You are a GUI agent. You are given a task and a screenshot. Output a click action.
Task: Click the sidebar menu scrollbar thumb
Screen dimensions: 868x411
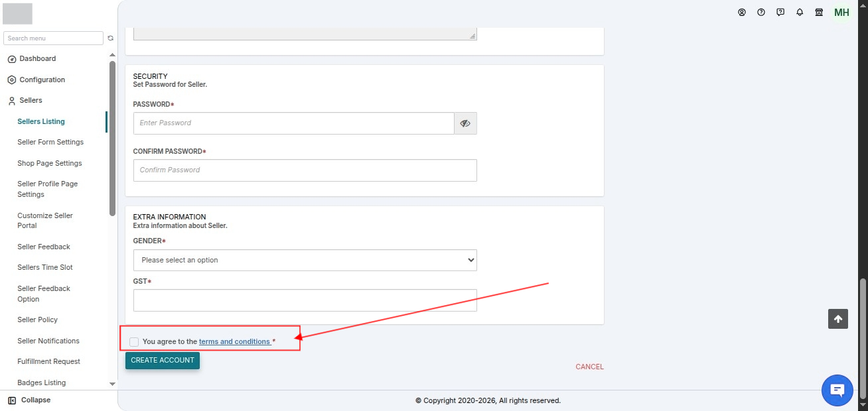pos(112,138)
